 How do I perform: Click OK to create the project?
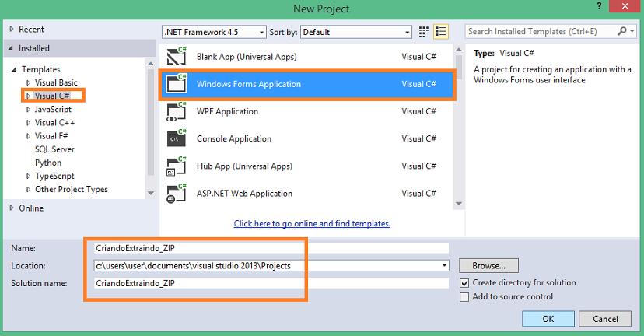pos(548,319)
